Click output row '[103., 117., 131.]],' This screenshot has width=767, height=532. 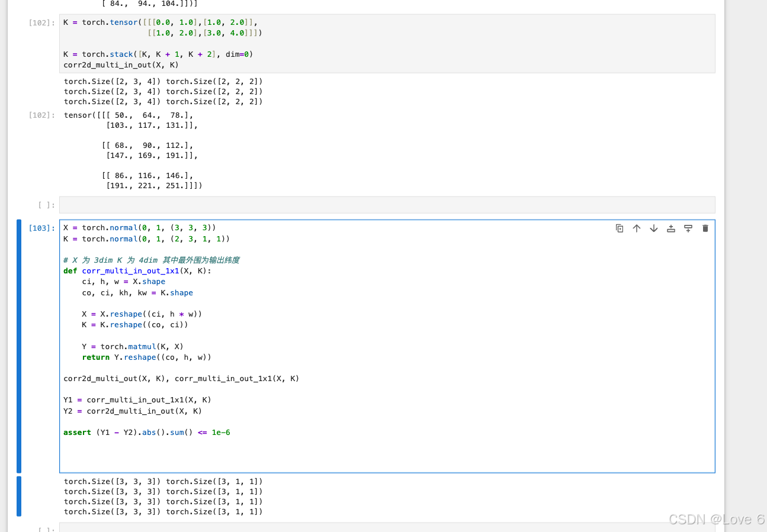click(152, 125)
